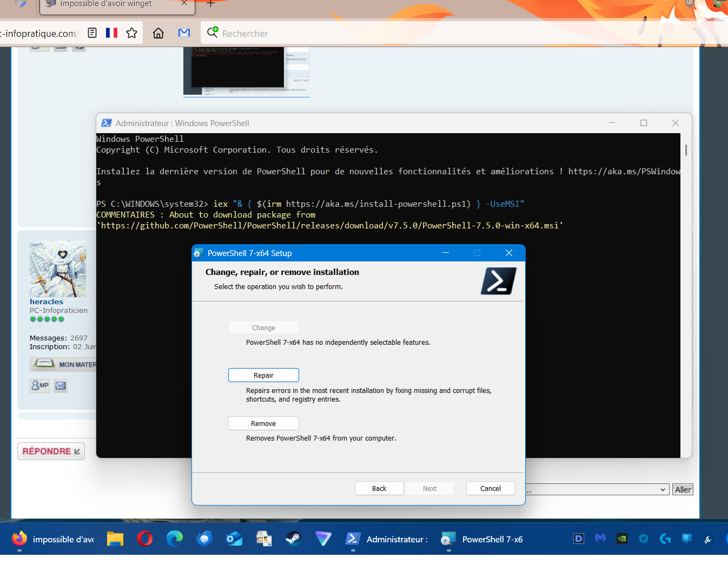
Task: Open heracles' profile link
Action: coord(47,301)
